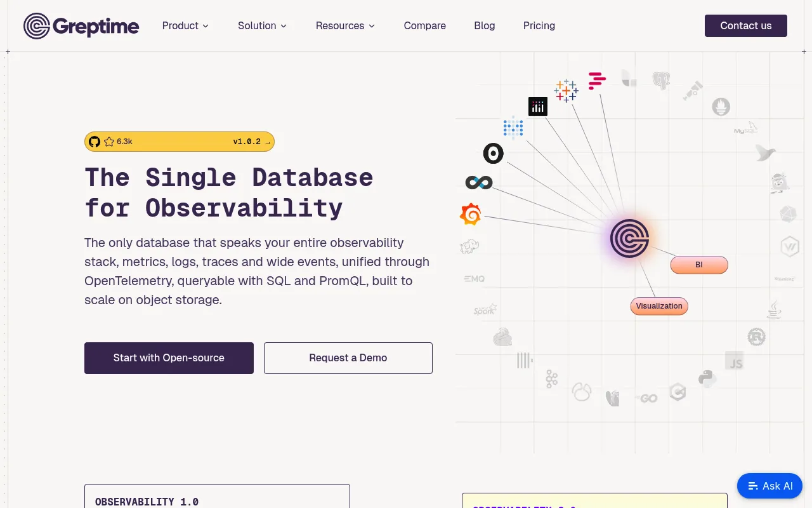Click the Spark logo

[485, 310]
